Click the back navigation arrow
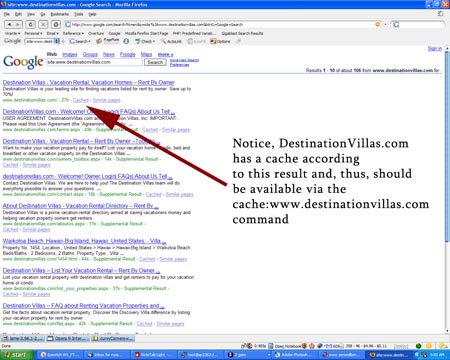This screenshot has height=360, width=450. pyautogui.click(x=9, y=24)
